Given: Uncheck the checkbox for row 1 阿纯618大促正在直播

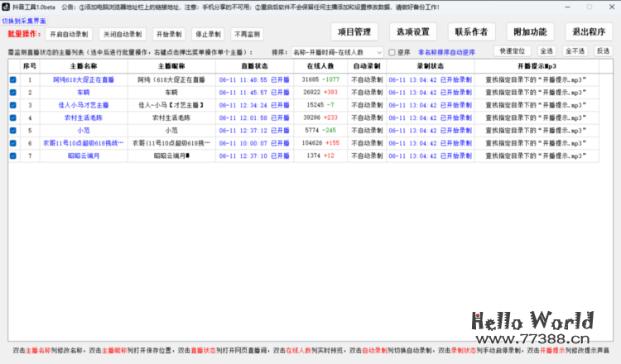Looking at the screenshot, I should (13, 80).
